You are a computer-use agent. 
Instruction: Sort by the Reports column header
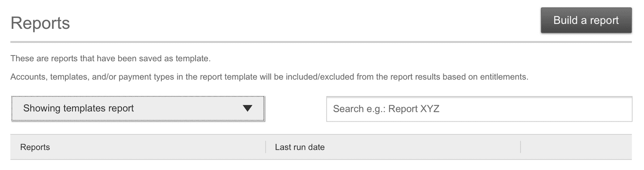[35, 147]
